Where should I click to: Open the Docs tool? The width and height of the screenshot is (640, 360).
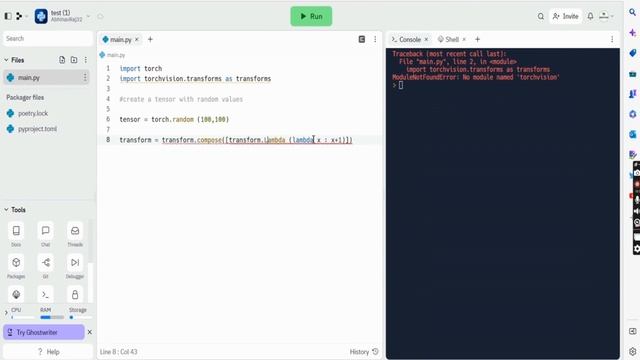click(x=16, y=234)
